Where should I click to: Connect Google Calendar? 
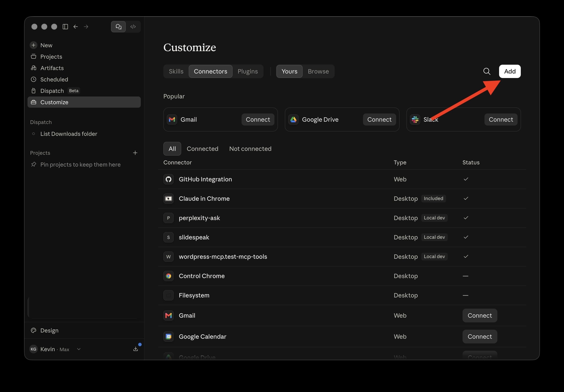[480, 337]
